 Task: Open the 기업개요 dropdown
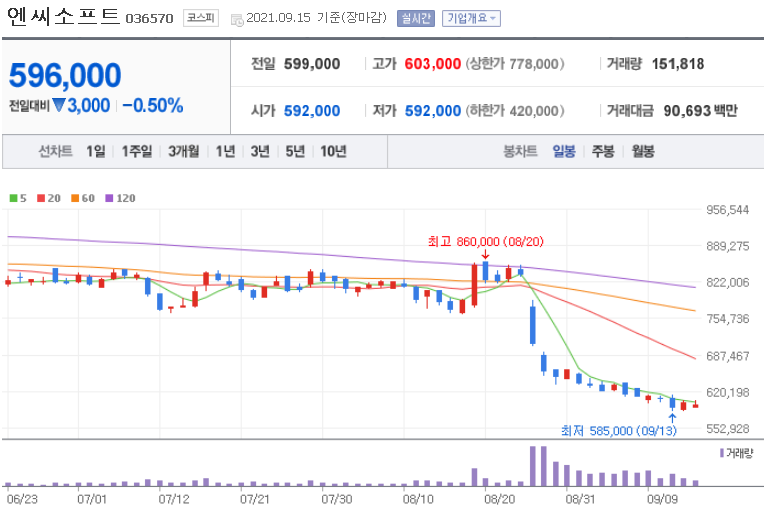click(x=471, y=19)
